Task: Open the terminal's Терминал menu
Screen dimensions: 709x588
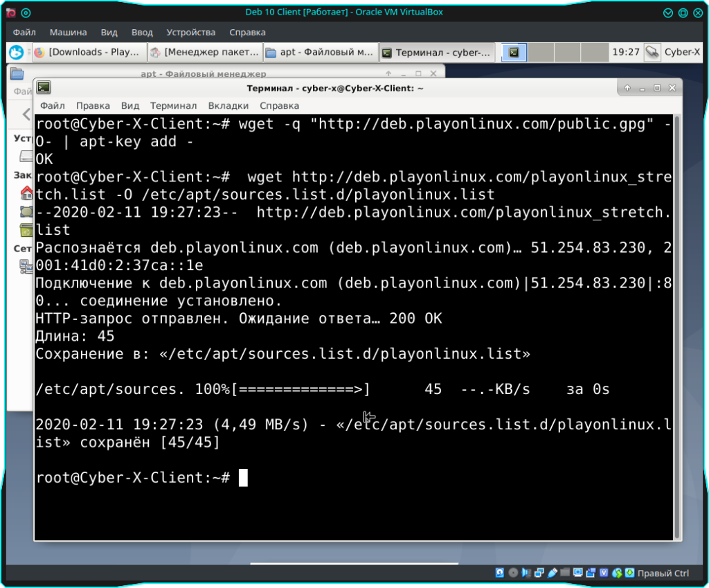Action: 173,106
